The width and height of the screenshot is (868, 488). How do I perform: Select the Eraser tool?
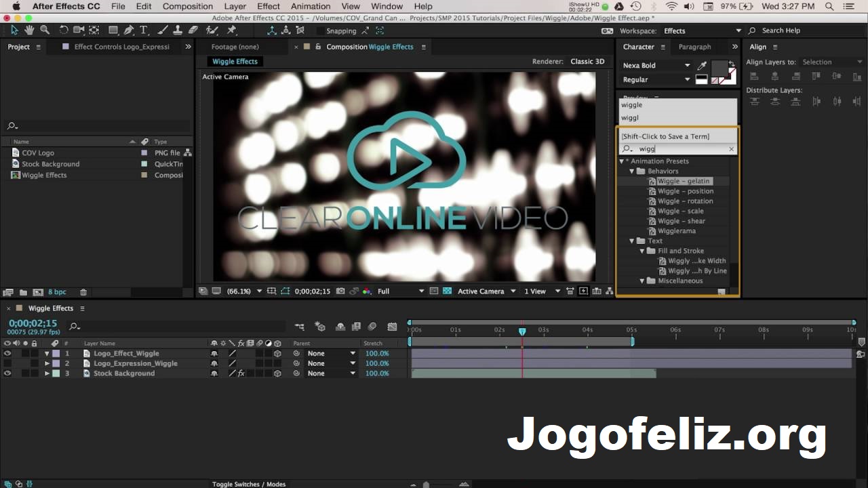[x=193, y=30]
